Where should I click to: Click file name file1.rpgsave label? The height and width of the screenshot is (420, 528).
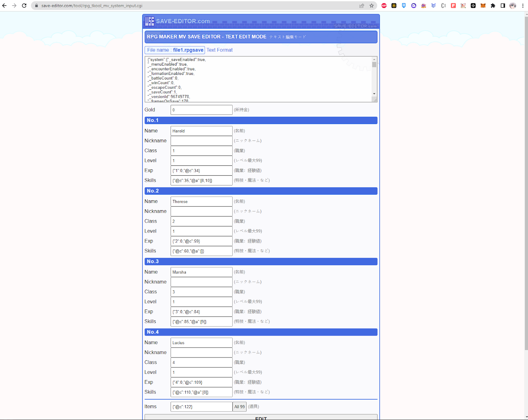[175, 50]
